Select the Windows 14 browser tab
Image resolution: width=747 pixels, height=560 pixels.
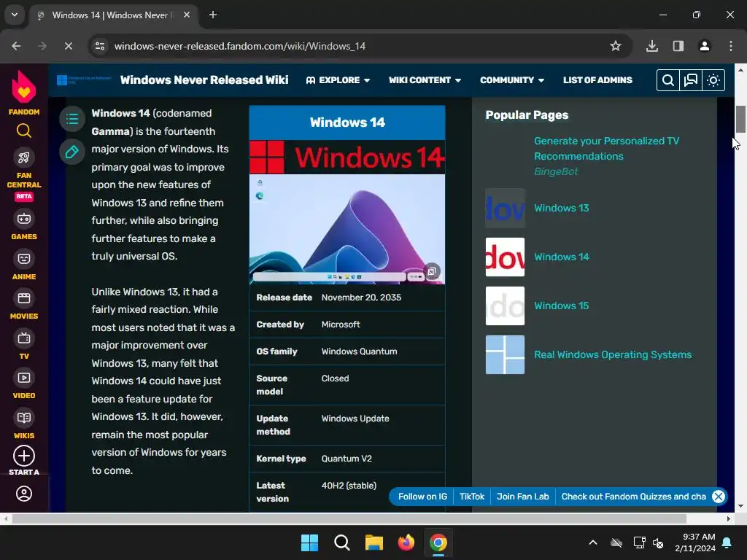pos(113,15)
